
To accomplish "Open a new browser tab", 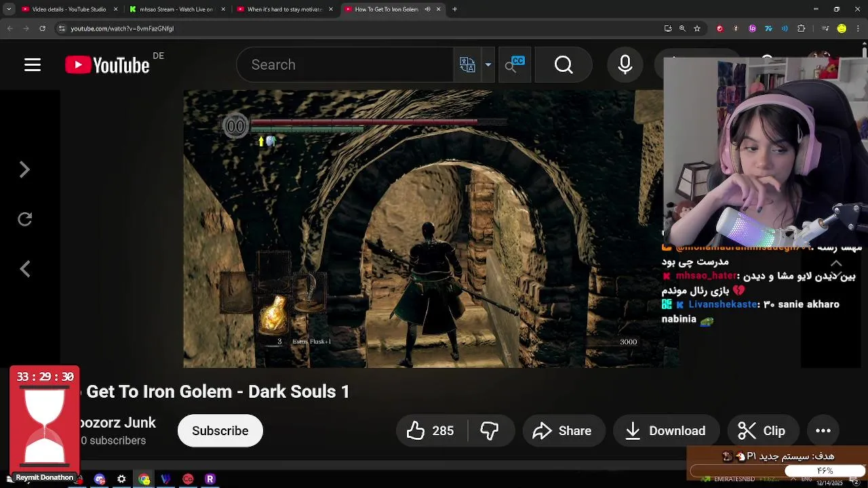I will coord(454,9).
